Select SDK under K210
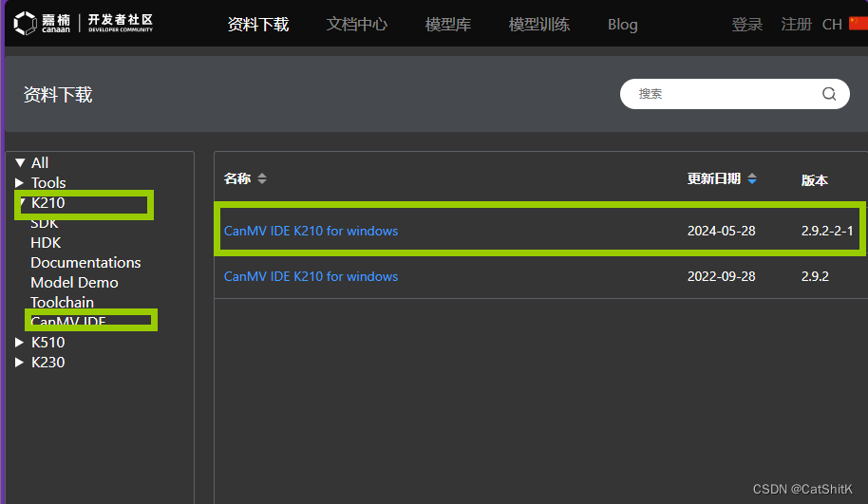This screenshot has height=504, width=868. 45,223
